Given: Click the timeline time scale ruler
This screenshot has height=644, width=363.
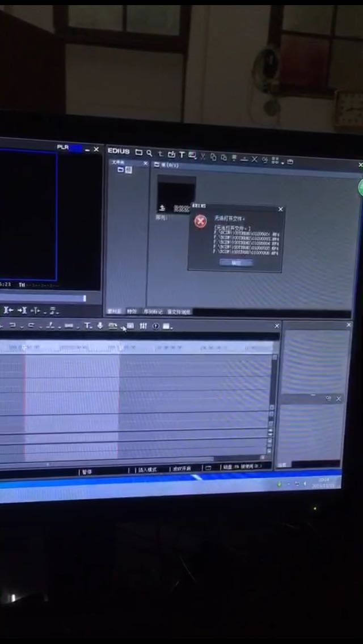Looking at the screenshot, I should coord(137,348).
